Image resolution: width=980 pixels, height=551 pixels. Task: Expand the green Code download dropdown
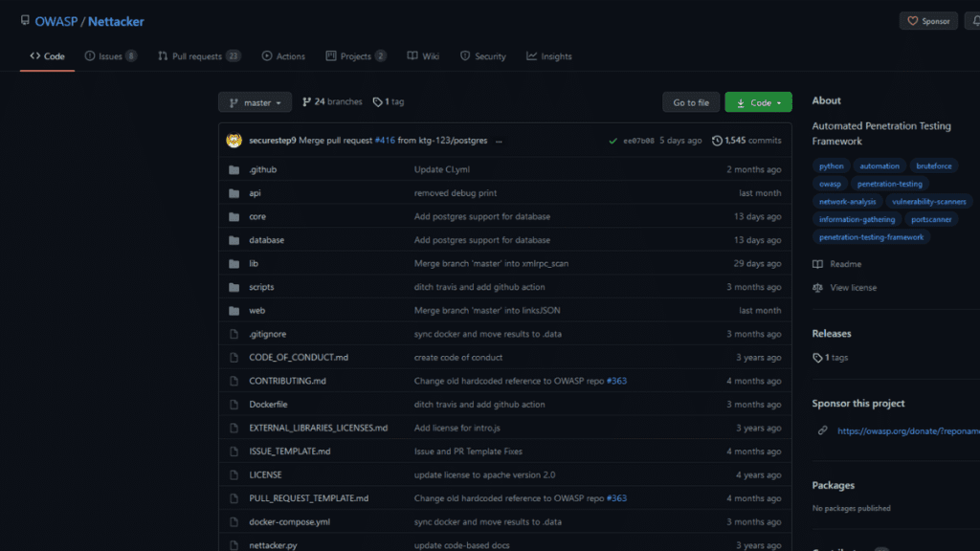758,102
